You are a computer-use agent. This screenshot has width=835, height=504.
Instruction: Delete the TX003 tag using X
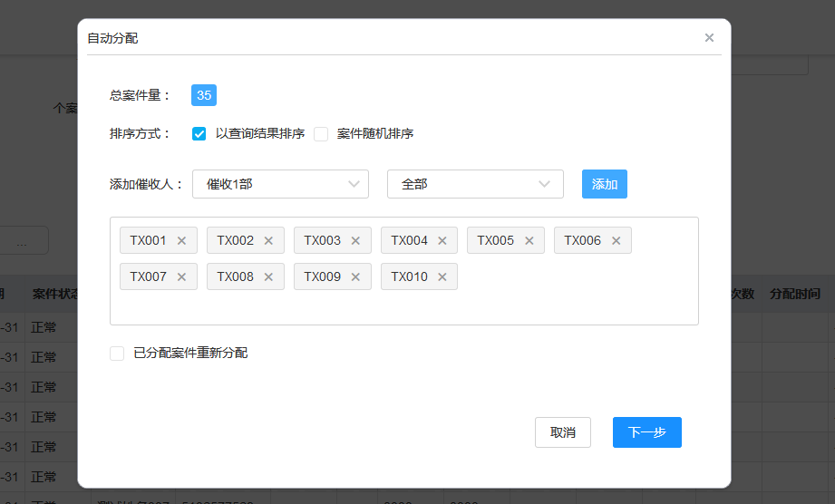pyautogui.click(x=355, y=241)
